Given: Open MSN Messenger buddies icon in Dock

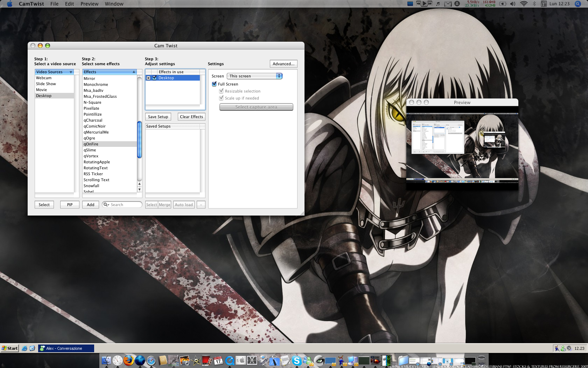Looking at the screenshot, I should point(308,360).
